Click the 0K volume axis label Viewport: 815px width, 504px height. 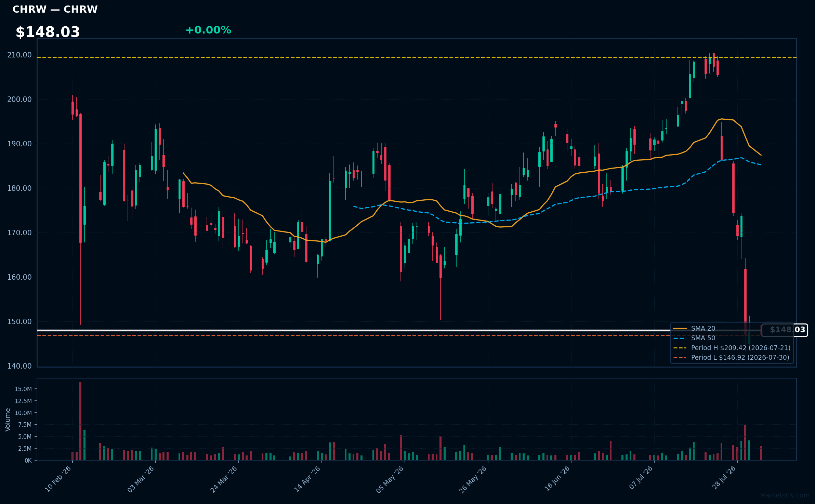(28, 461)
